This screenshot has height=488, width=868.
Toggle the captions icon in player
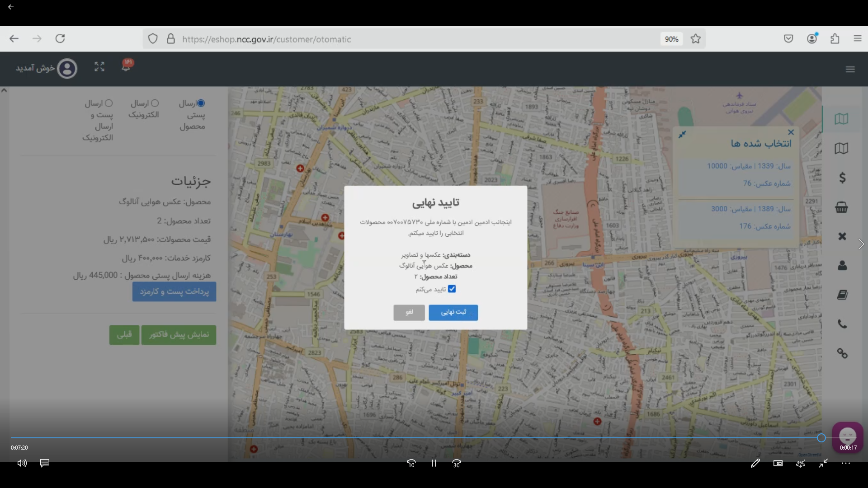tap(45, 463)
